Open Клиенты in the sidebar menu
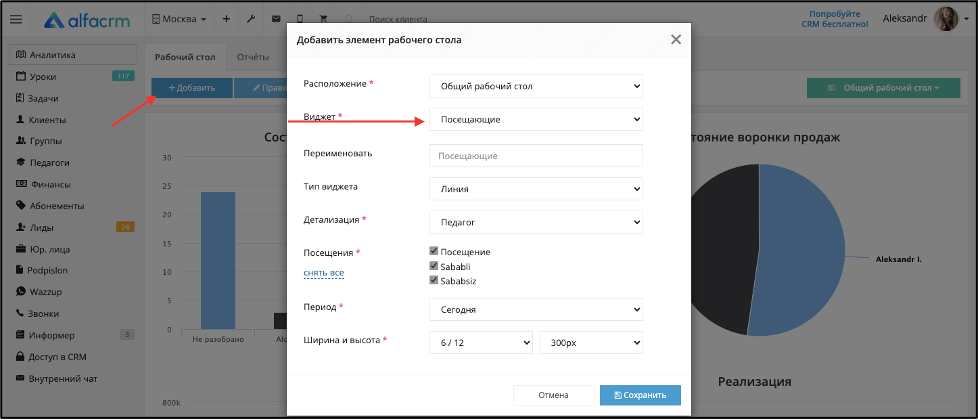Screen dimensions: 979x420 tap(47, 120)
